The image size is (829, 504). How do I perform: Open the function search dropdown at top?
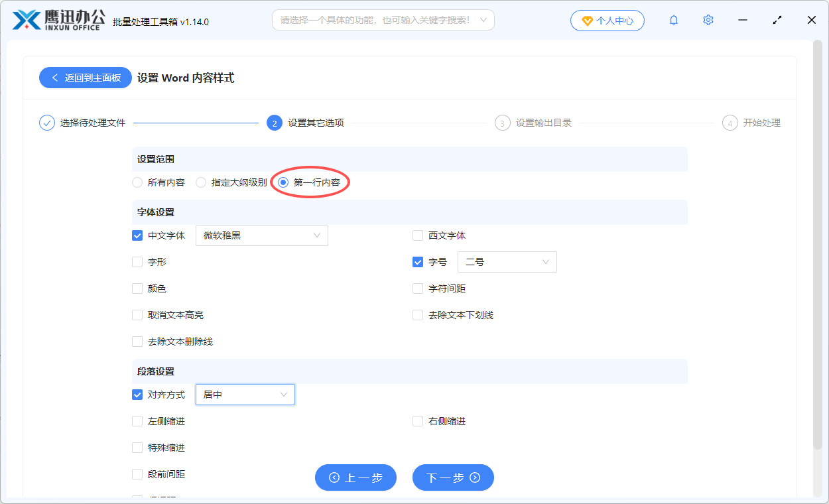click(383, 20)
